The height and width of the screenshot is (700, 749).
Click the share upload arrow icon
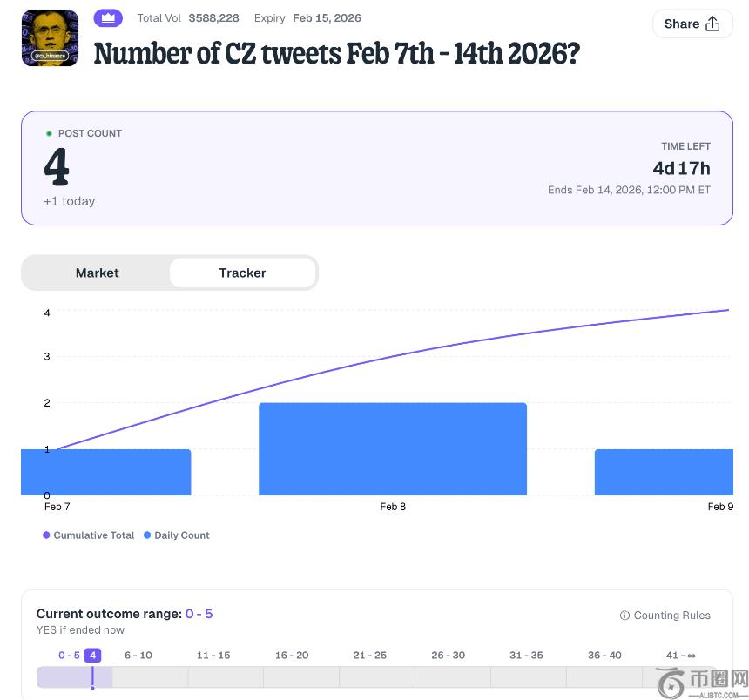coord(712,24)
